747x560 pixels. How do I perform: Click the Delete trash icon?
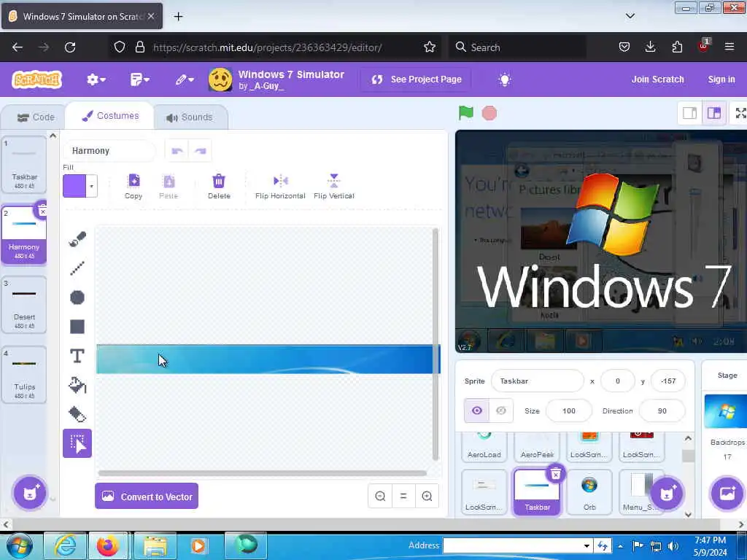(219, 186)
